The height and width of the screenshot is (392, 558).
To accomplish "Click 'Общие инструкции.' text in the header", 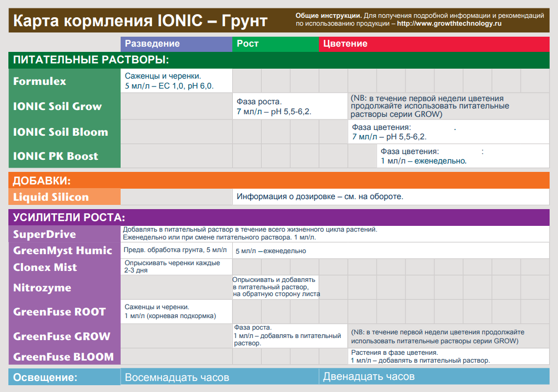I will (x=328, y=16).
